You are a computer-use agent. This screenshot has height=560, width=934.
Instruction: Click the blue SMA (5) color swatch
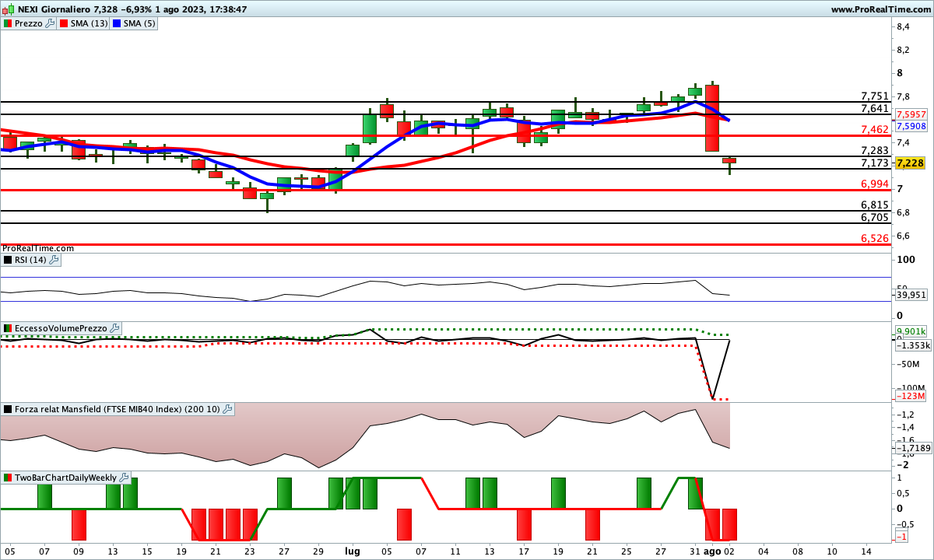point(118,23)
